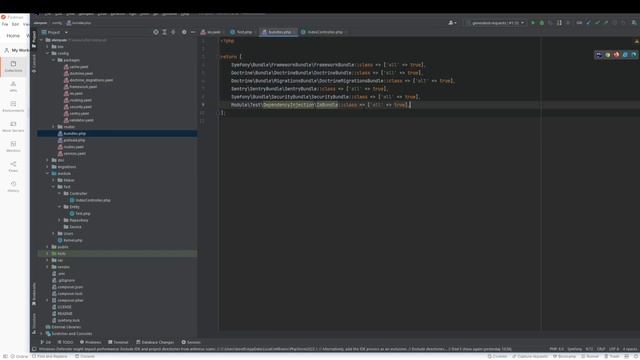Open the File menu in Postman
The height and width of the screenshot is (360, 640).
tap(5, 24)
